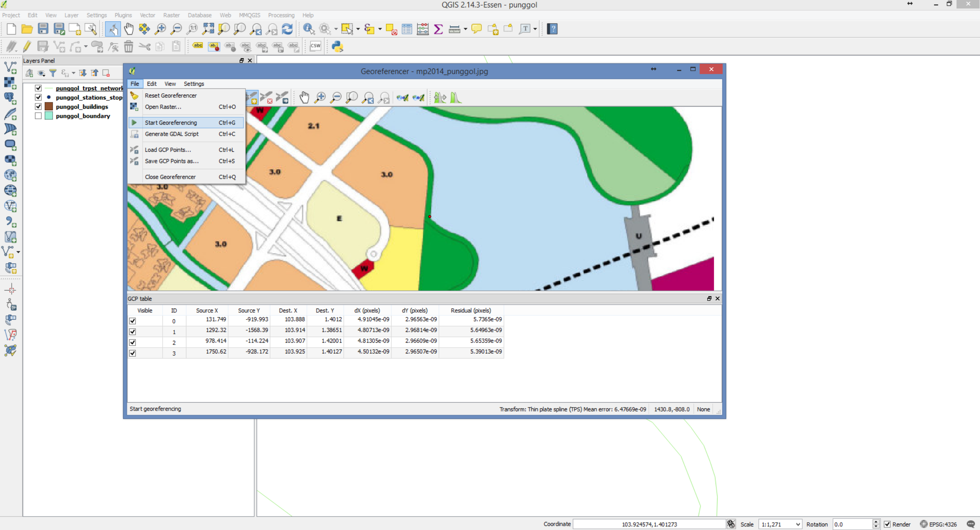This screenshot has height=530, width=980.
Task: Click Georeferencer zoom in magnifier
Action: coord(320,98)
